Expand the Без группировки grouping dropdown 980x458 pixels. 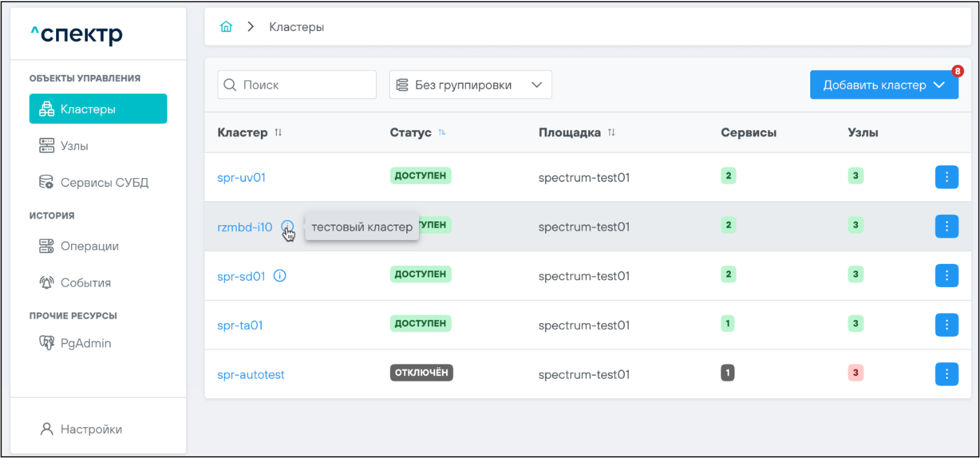point(470,85)
